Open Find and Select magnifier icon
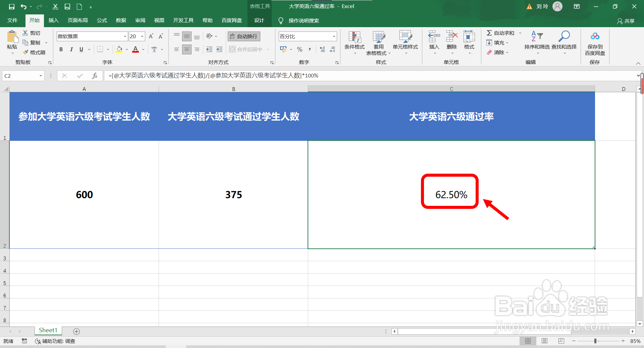This screenshot has width=644, height=348. tap(564, 36)
